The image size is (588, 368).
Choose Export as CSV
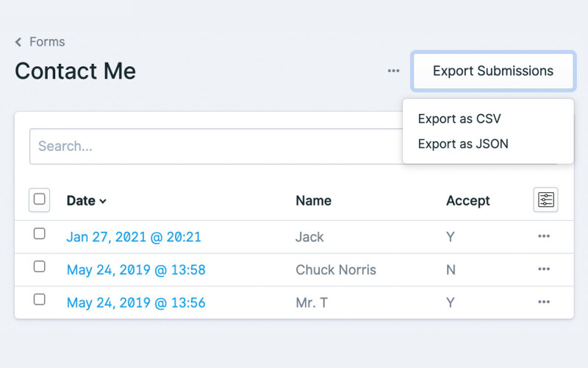coord(459,118)
